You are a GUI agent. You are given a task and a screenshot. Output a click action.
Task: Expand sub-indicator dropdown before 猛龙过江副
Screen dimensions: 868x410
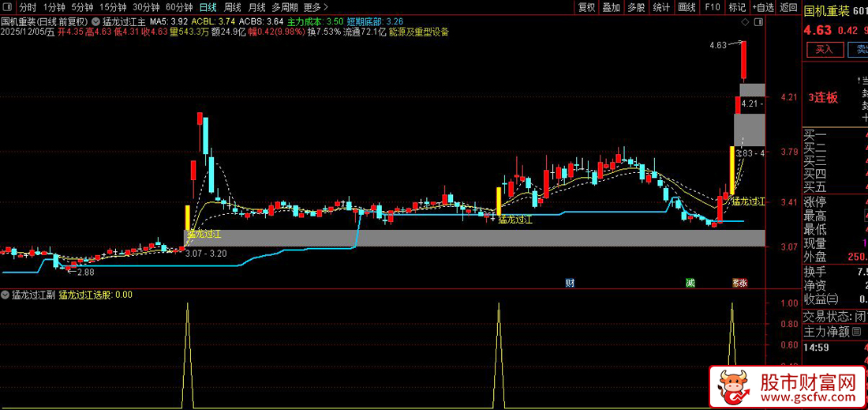click(x=6, y=295)
